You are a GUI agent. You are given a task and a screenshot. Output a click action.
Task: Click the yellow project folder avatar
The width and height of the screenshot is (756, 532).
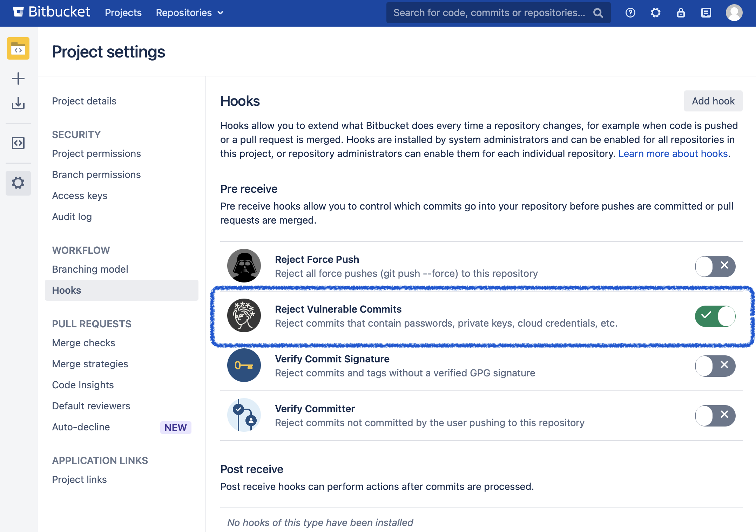coord(18,48)
